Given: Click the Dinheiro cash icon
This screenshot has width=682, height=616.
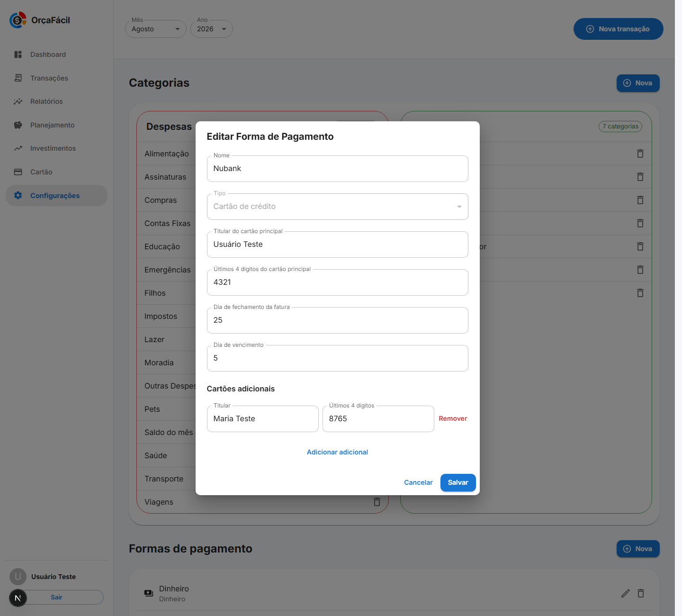Looking at the screenshot, I should [x=149, y=593].
